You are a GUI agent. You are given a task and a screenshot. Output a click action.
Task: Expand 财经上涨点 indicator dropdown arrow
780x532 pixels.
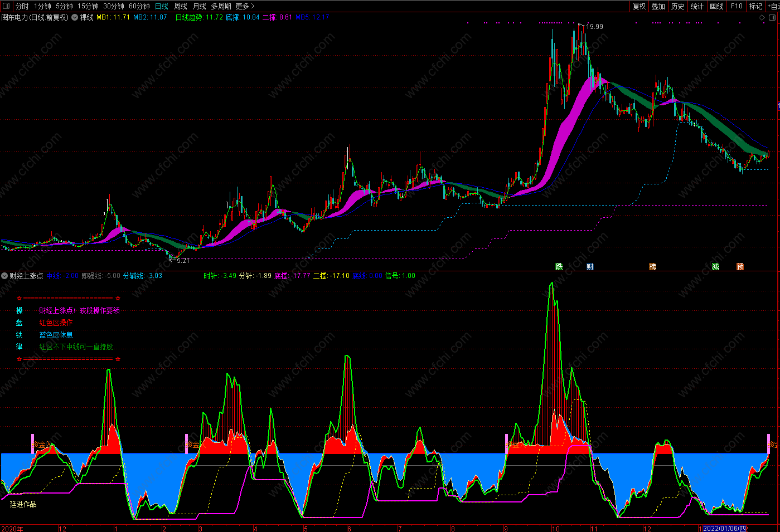4,276
